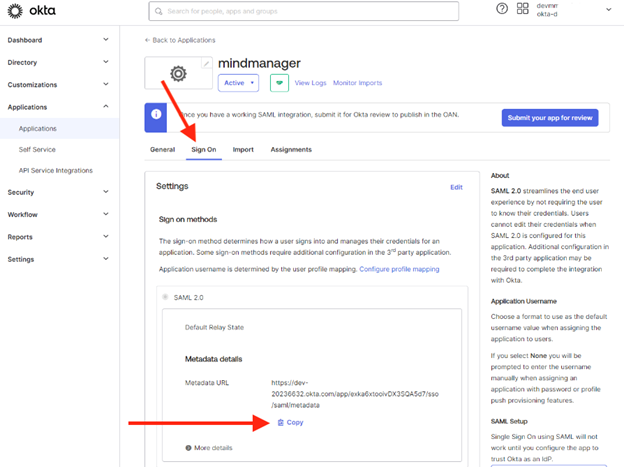Select the SAML 2.0 radio button

coord(165,297)
